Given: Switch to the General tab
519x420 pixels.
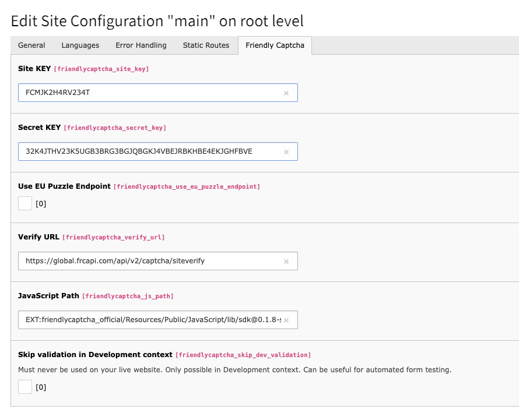Looking at the screenshot, I should pyautogui.click(x=31, y=45).
